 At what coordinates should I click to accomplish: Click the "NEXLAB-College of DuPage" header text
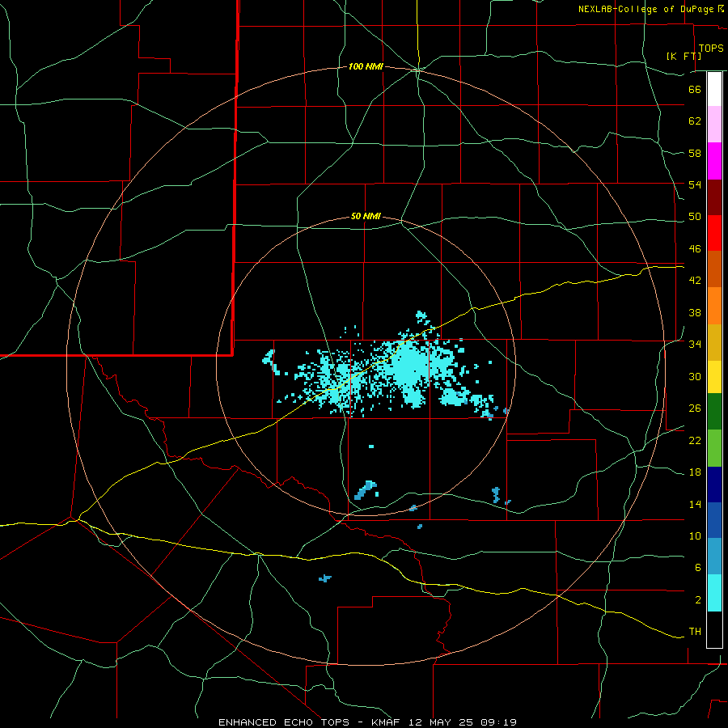(647, 9)
